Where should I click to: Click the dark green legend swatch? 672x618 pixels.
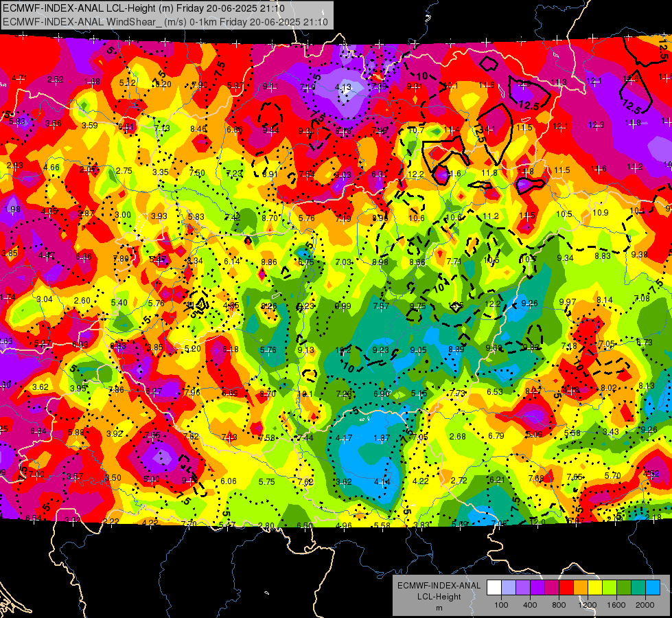[x=624, y=588]
